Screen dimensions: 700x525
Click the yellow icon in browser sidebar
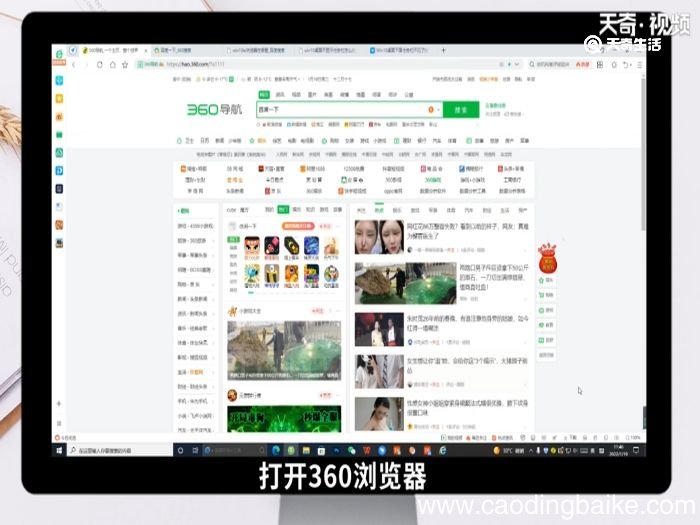(x=59, y=98)
